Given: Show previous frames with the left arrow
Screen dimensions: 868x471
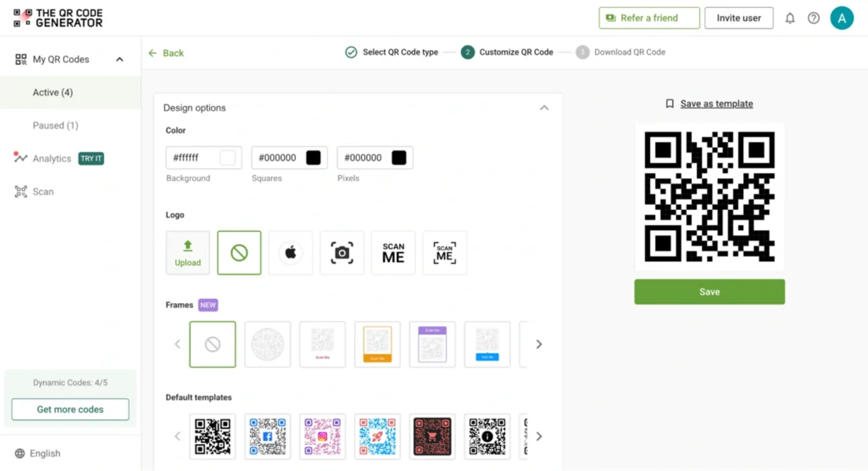Looking at the screenshot, I should click(177, 344).
